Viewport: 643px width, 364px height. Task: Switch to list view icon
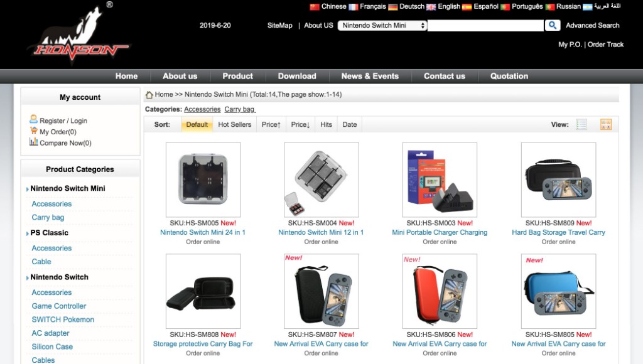[581, 124]
